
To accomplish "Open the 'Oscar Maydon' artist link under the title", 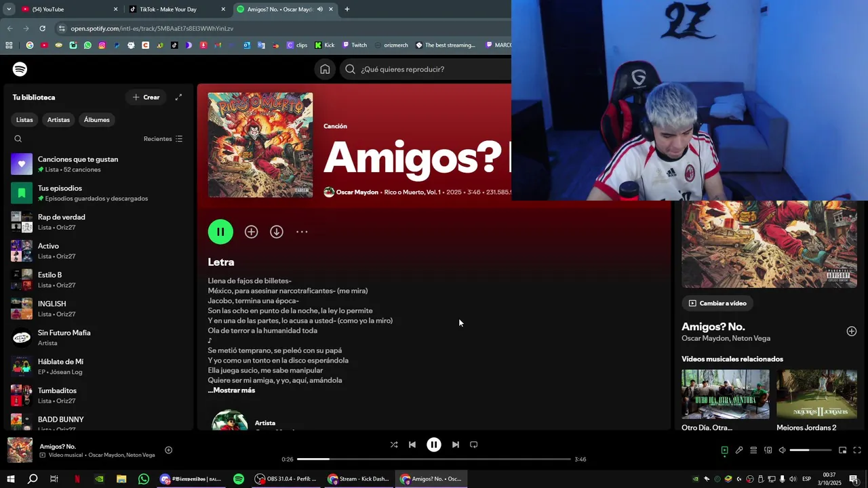I will click(x=357, y=192).
